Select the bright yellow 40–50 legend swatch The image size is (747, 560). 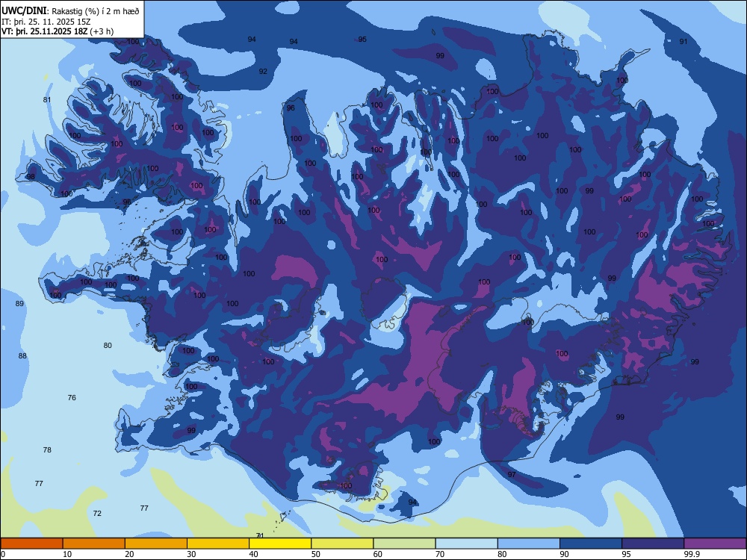point(280,544)
